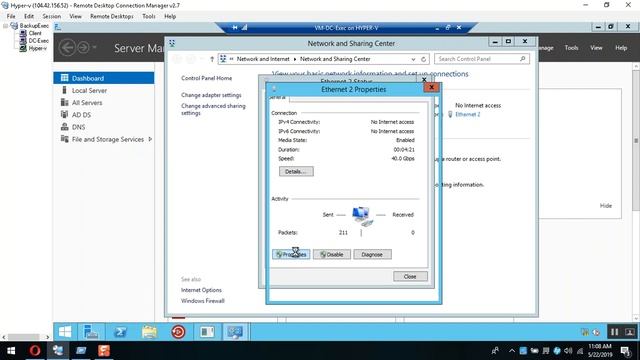Click the BackupExec group icon

pos(14,26)
